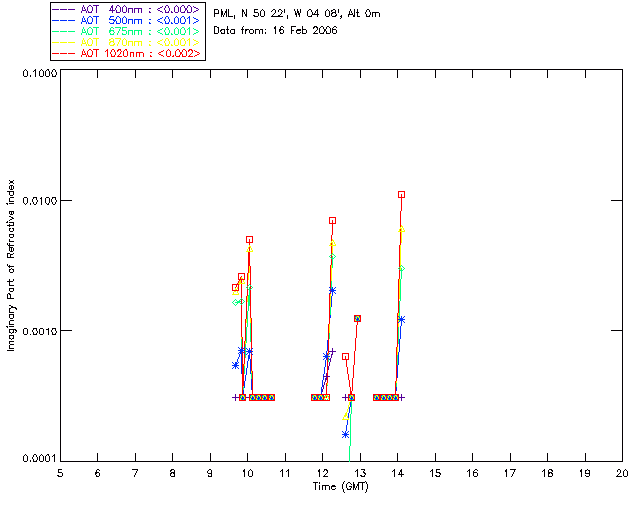This screenshot has height=512, width=640.
Task: Click the yellow triangle below the baseline near 12.6
Action: point(346,416)
